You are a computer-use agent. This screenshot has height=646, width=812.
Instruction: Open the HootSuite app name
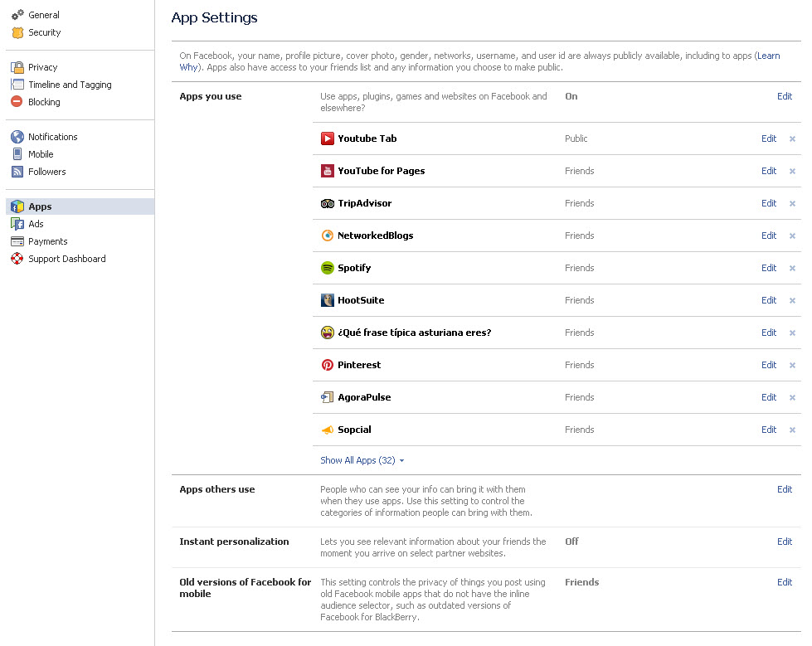[x=361, y=300]
